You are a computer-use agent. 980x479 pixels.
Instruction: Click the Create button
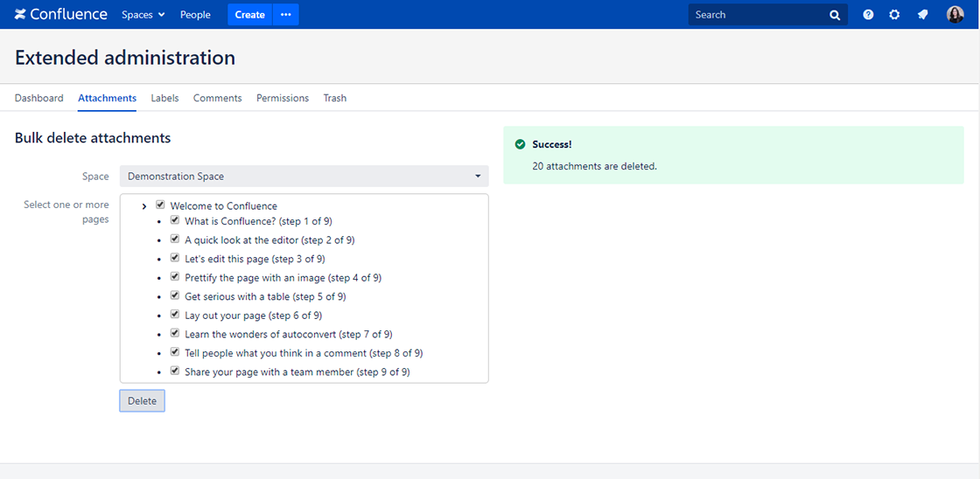(x=250, y=15)
